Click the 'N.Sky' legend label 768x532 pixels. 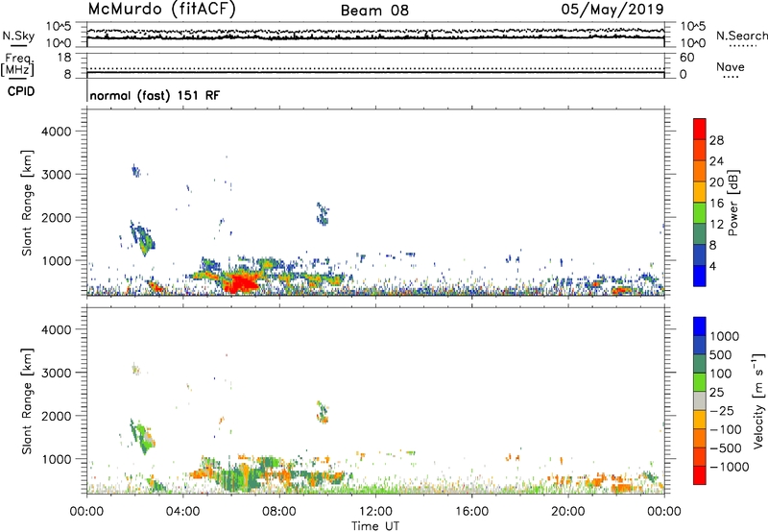point(18,36)
